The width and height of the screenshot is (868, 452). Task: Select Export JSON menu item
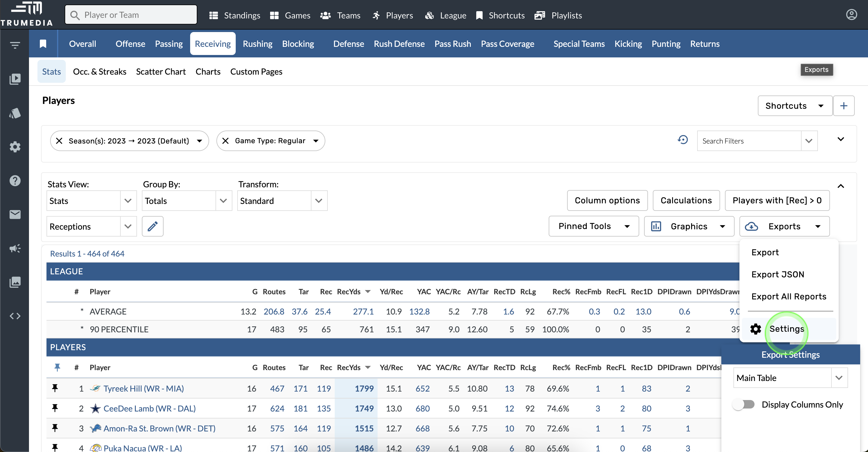coord(777,275)
